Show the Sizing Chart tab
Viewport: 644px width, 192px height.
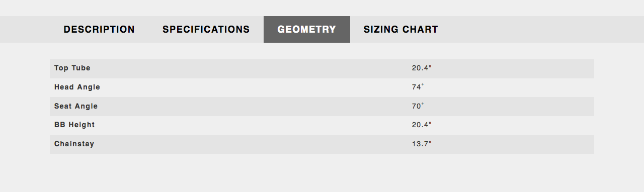pyautogui.click(x=401, y=29)
